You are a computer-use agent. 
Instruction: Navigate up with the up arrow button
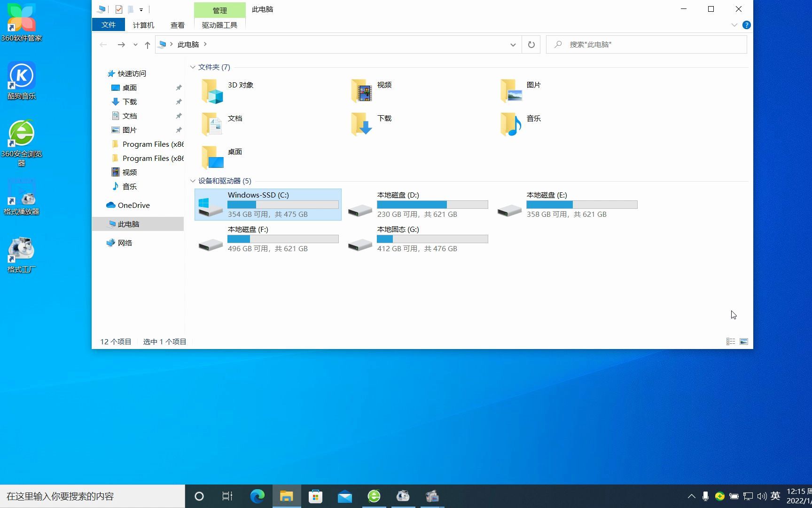click(147, 44)
